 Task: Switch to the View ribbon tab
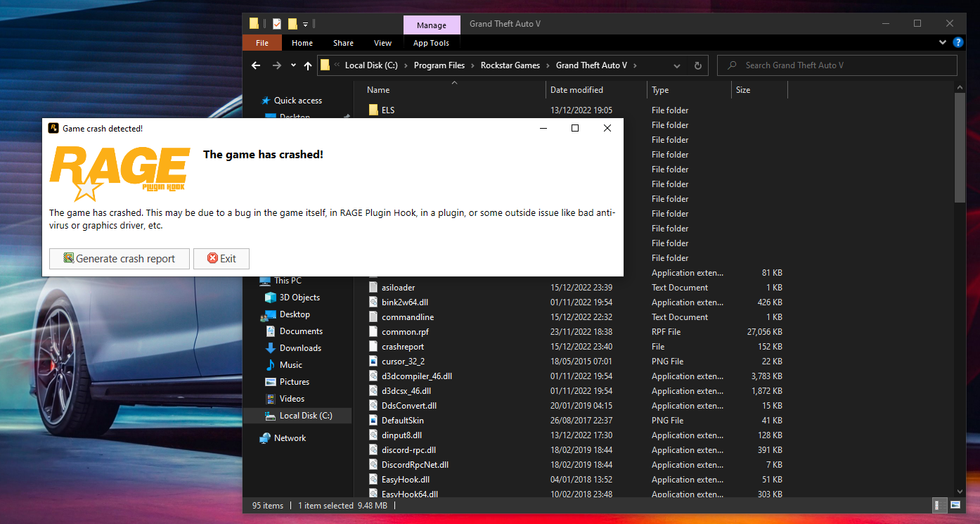tap(383, 43)
